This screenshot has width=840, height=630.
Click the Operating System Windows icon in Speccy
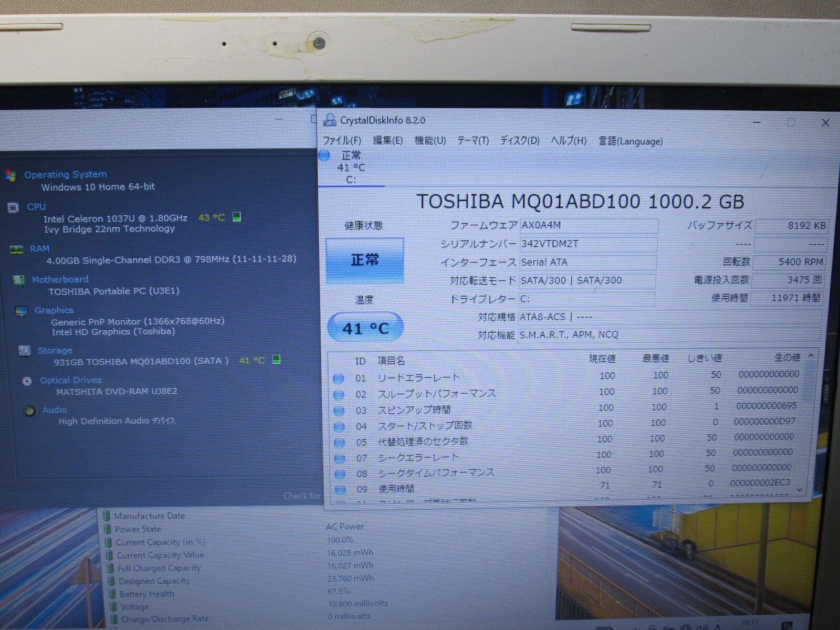(x=10, y=175)
